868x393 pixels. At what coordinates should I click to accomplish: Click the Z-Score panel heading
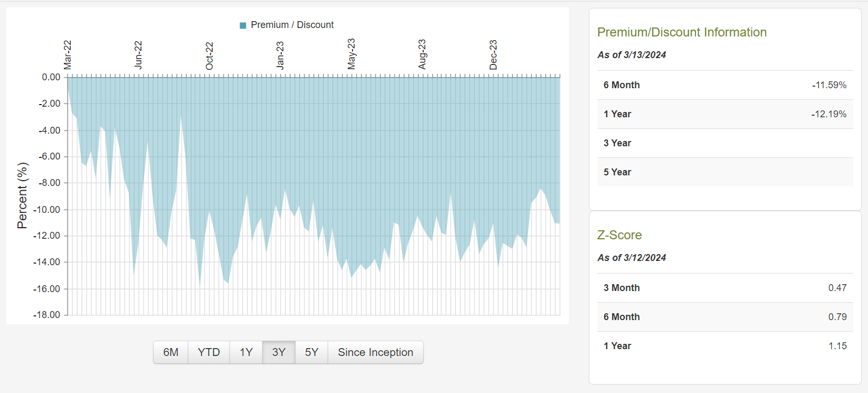(x=619, y=235)
